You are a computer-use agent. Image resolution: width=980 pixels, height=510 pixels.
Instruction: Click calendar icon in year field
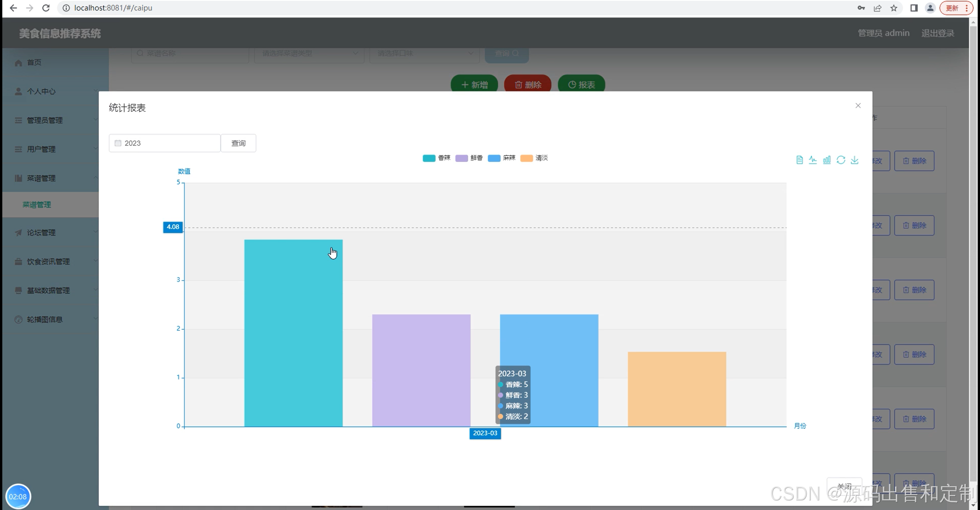click(118, 143)
